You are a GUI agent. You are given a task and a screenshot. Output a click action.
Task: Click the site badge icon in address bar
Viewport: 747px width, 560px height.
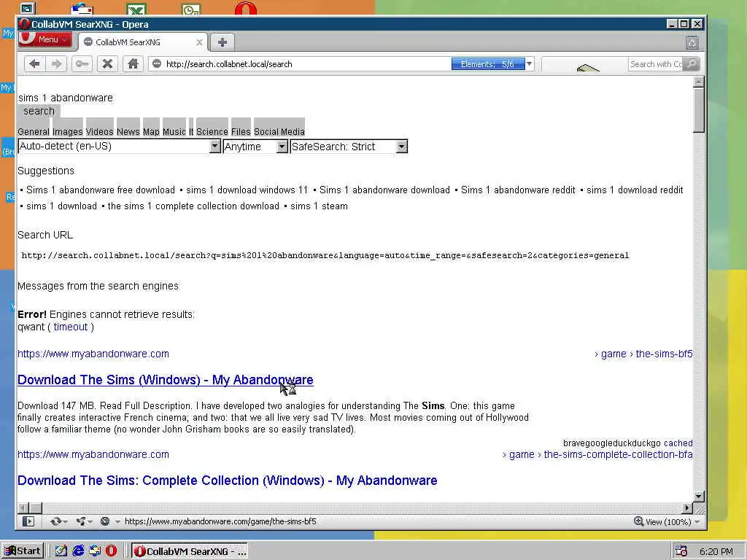(x=157, y=64)
